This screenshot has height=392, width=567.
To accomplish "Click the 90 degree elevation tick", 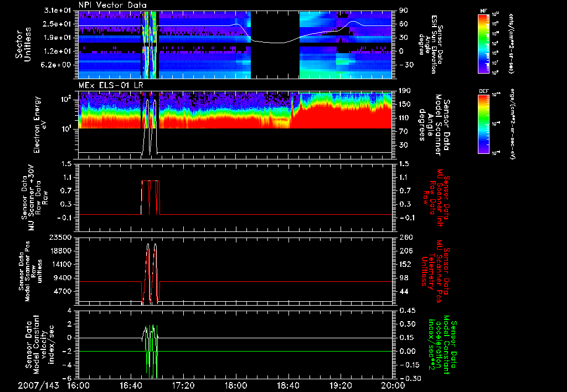I will tap(404, 11).
